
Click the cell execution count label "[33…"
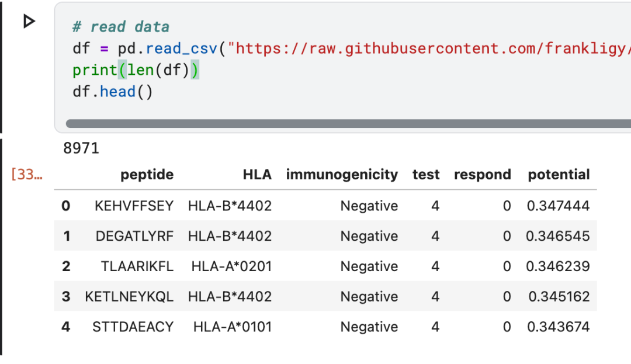coord(26,175)
